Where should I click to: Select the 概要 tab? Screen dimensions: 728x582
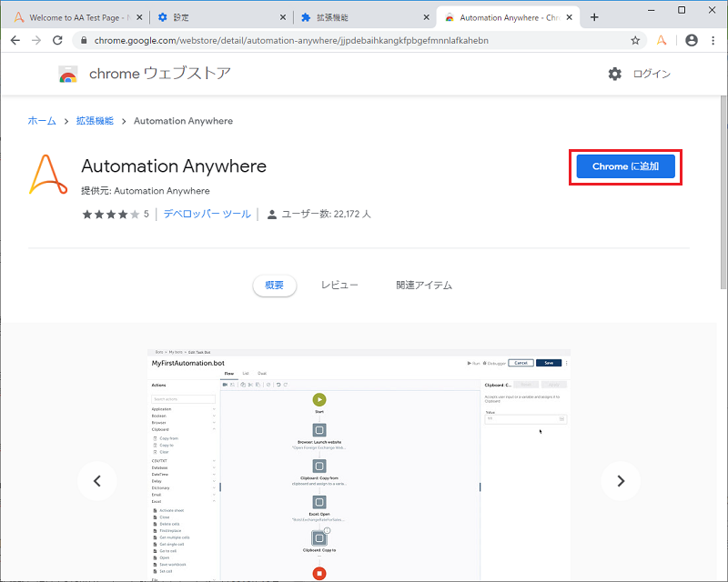point(275,285)
